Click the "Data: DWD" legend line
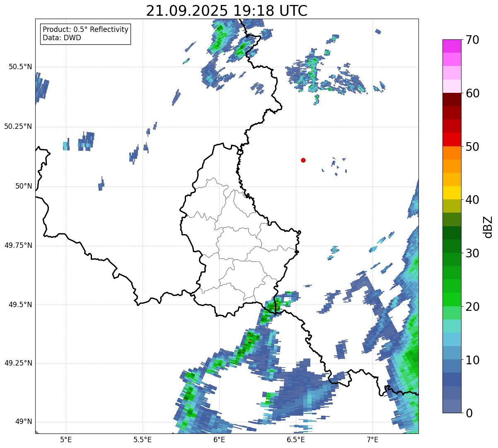 62,38
